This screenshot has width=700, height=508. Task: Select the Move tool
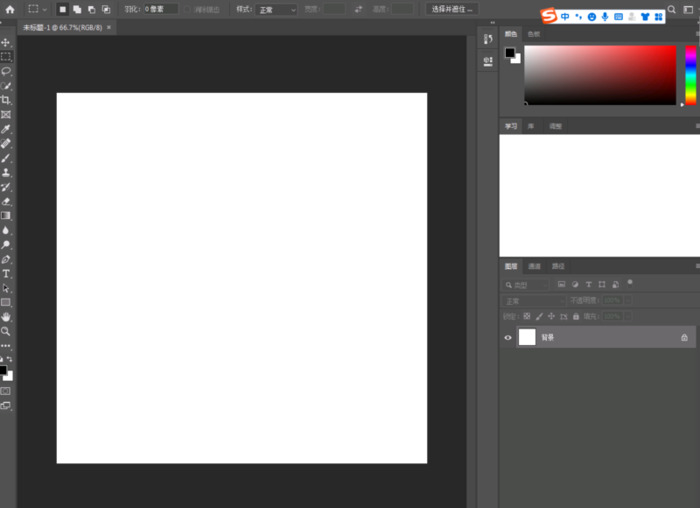(6, 43)
